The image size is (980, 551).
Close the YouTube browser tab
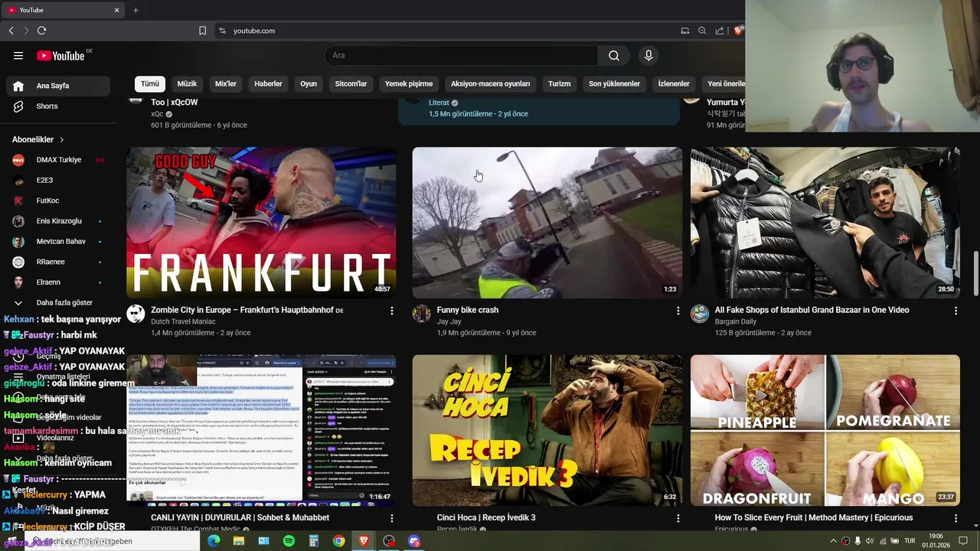(x=117, y=10)
